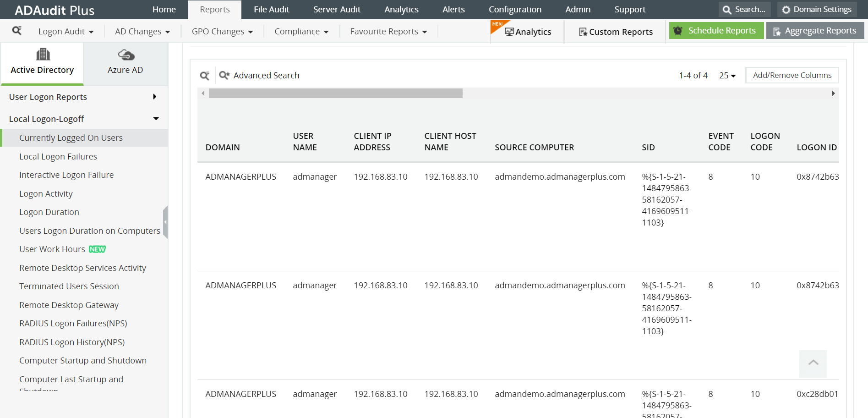This screenshot has height=418, width=868.
Task: Select the Azure AD cloud icon
Action: [126, 55]
